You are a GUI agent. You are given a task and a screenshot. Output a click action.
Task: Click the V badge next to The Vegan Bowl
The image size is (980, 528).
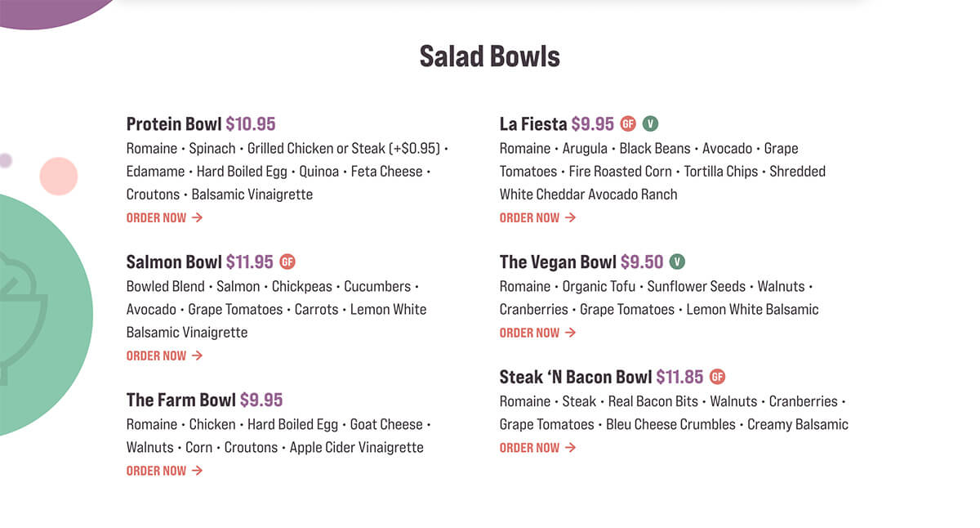(x=677, y=262)
